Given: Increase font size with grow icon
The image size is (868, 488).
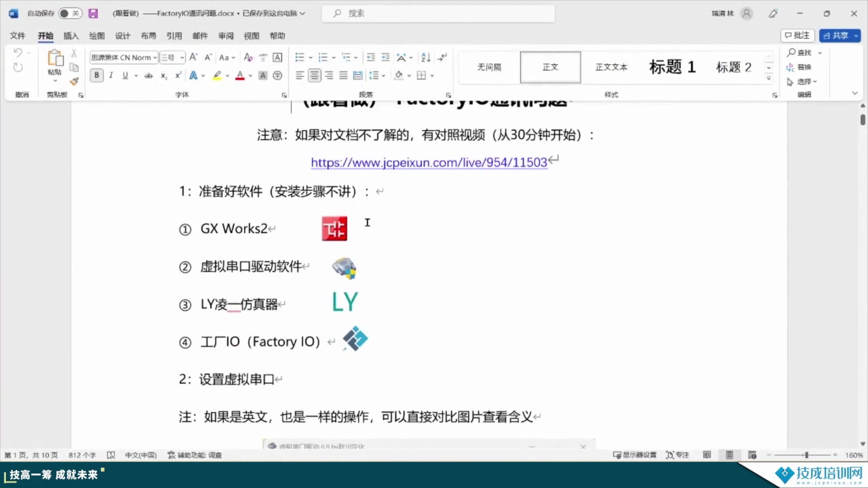Looking at the screenshot, I should point(194,57).
